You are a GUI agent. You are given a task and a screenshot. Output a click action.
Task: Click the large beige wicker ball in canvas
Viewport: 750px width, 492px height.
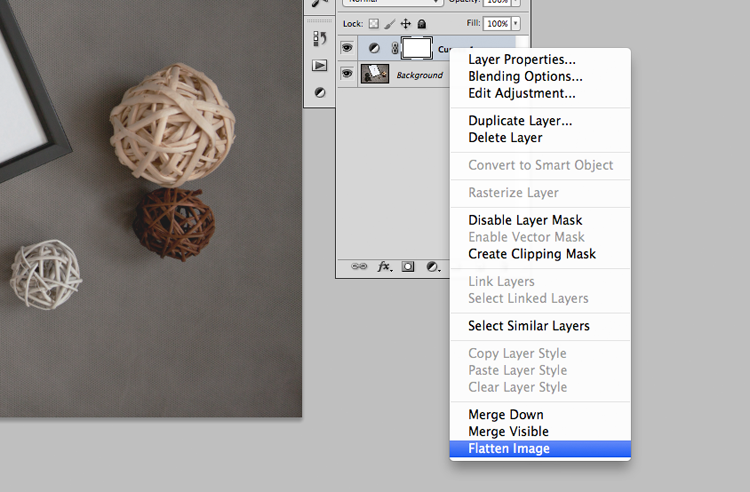click(x=173, y=125)
